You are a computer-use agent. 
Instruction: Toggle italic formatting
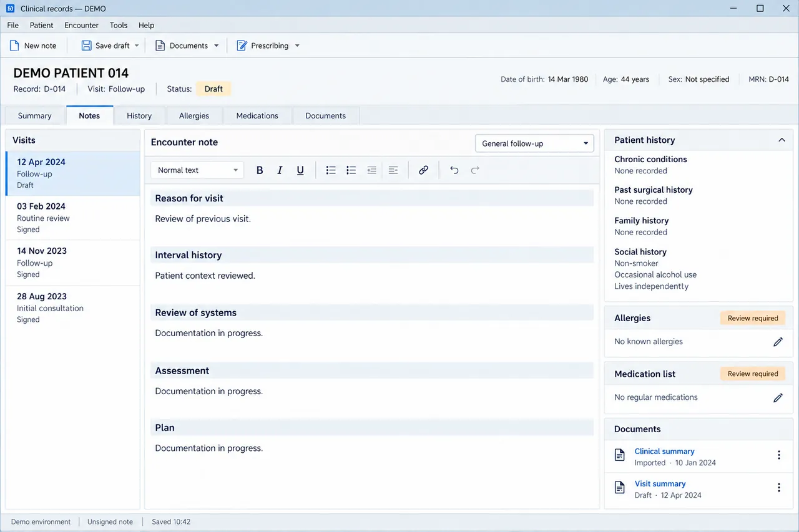pyautogui.click(x=280, y=170)
